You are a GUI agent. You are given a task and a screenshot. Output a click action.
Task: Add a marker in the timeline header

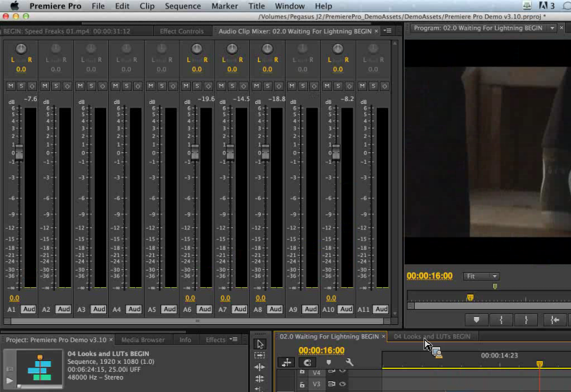(x=328, y=362)
